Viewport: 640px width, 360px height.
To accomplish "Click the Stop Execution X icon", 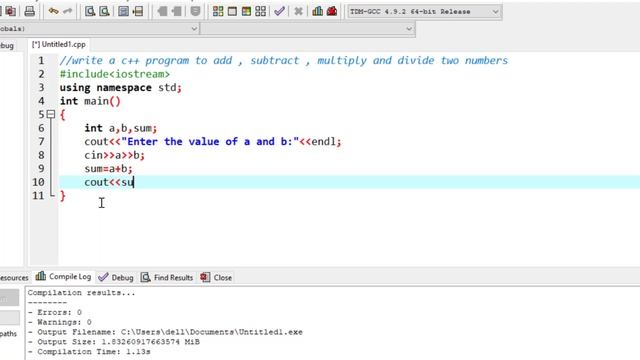I will [298, 11].
